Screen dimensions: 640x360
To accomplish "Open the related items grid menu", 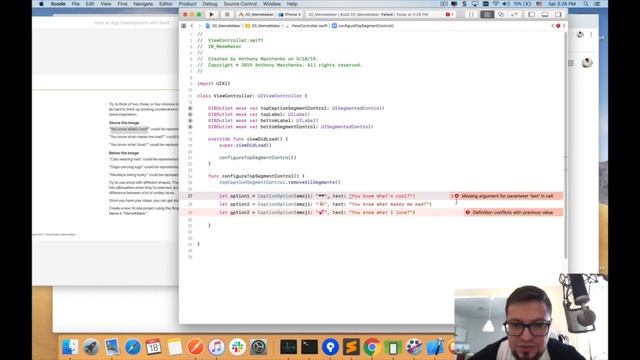I will [184, 26].
